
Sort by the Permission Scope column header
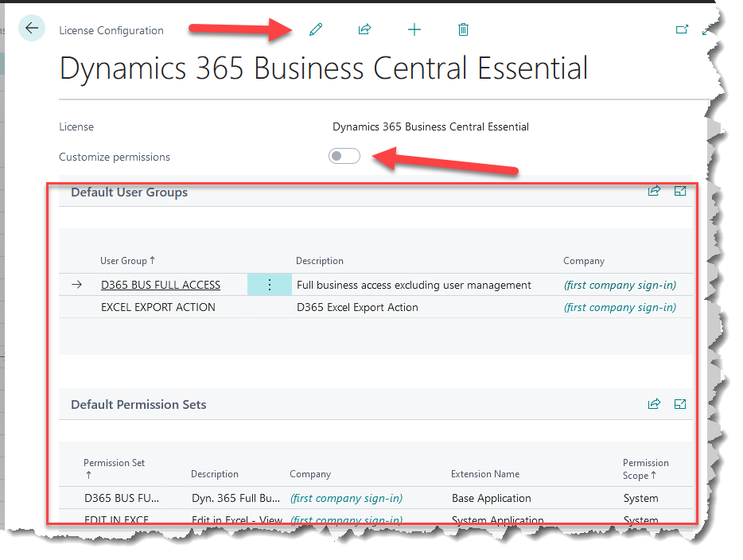[645, 469]
